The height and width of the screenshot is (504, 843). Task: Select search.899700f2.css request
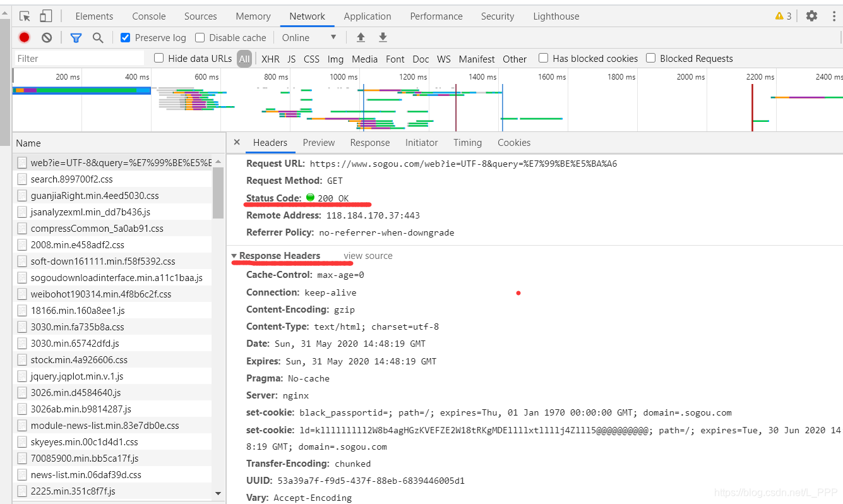click(x=113, y=179)
